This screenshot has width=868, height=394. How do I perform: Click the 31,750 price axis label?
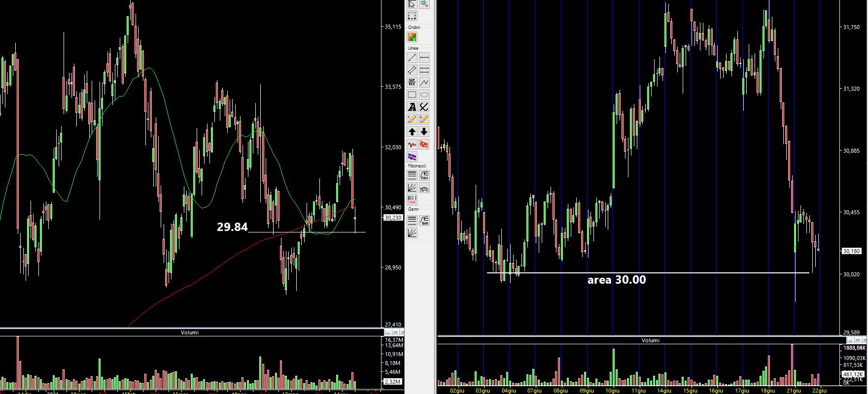click(852, 27)
